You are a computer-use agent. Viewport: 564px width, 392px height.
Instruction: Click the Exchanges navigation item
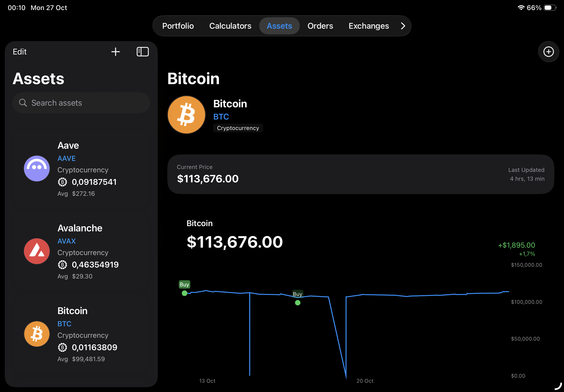(x=369, y=26)
